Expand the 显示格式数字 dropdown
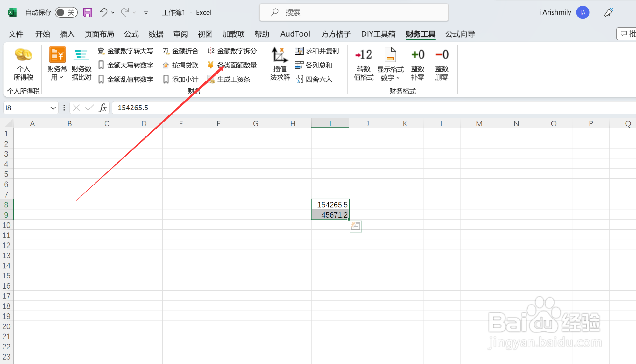Image resolution: width=636 pixels, height=364 pixels. (x=391, y=64)
